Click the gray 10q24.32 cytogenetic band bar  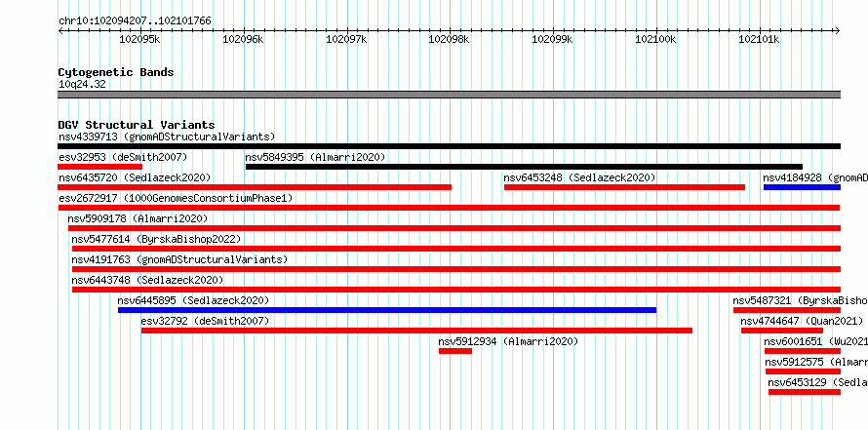449,95
